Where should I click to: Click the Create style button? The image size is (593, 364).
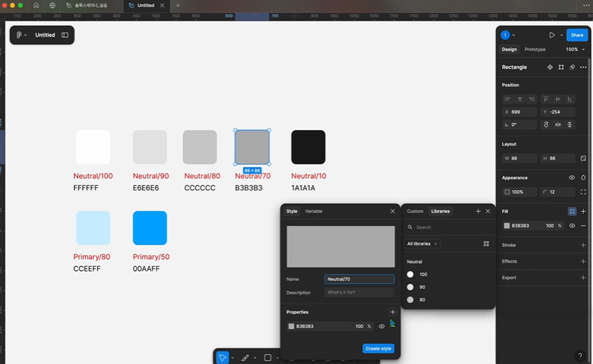[378, 348]
